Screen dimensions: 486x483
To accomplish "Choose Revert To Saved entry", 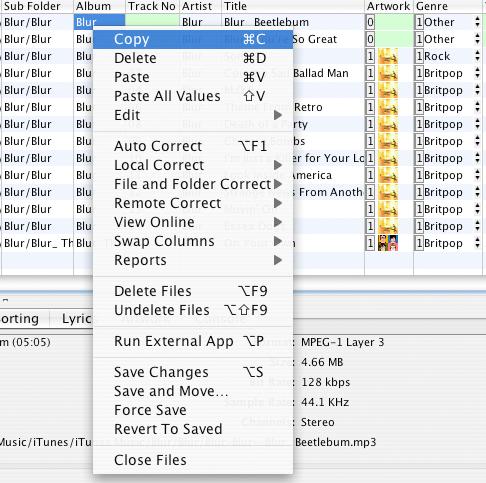I will click(193, 429).
